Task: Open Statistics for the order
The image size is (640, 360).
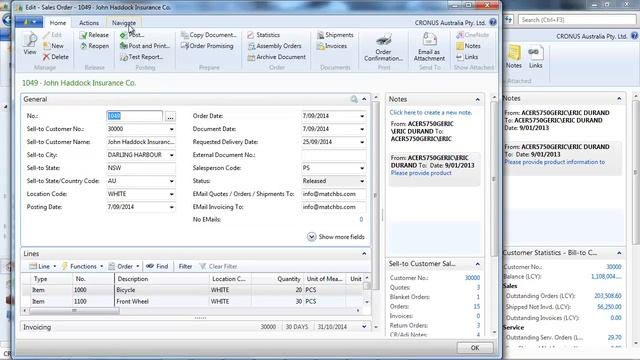Action: pos(263,35)
